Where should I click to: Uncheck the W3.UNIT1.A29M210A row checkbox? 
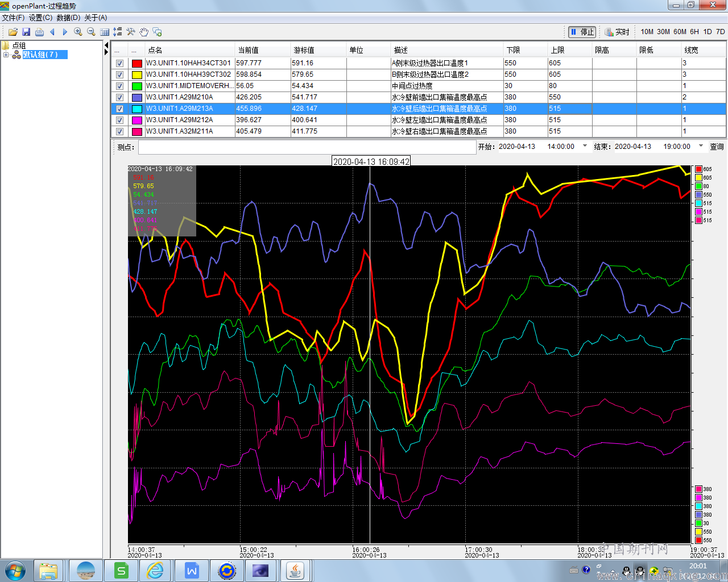click(x=119, y=97)
